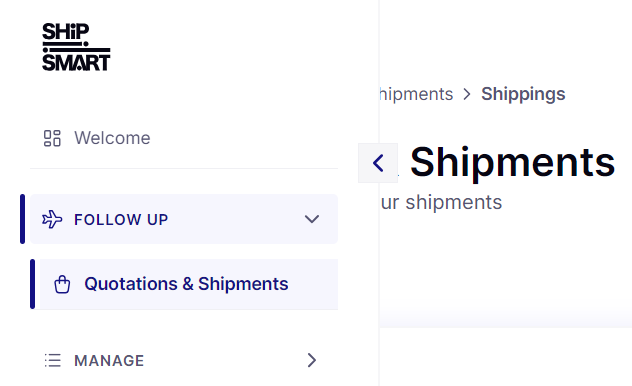Collapse the Follow Up section chevron
This screenshot has height=386, width=632.
point(312,219)
